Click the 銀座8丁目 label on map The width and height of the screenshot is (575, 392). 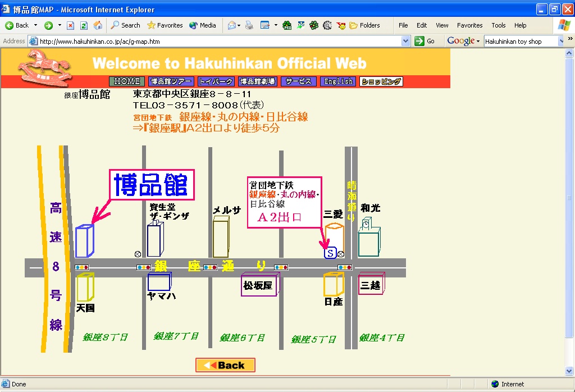tap(105, 337)
